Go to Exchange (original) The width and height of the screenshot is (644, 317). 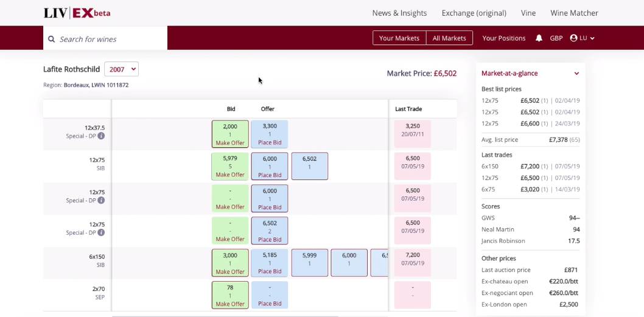tap(474, 13)
